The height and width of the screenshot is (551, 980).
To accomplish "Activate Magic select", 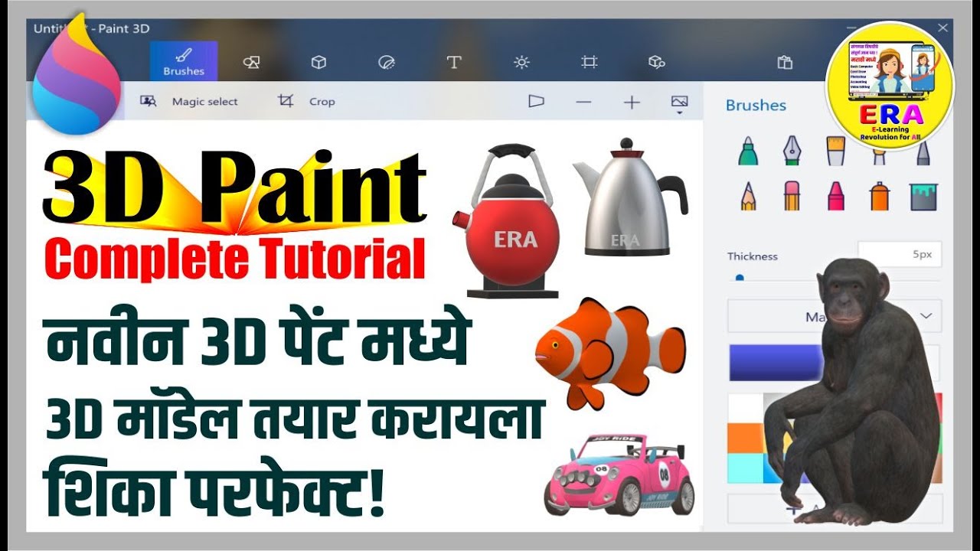I will coord(189,101).
